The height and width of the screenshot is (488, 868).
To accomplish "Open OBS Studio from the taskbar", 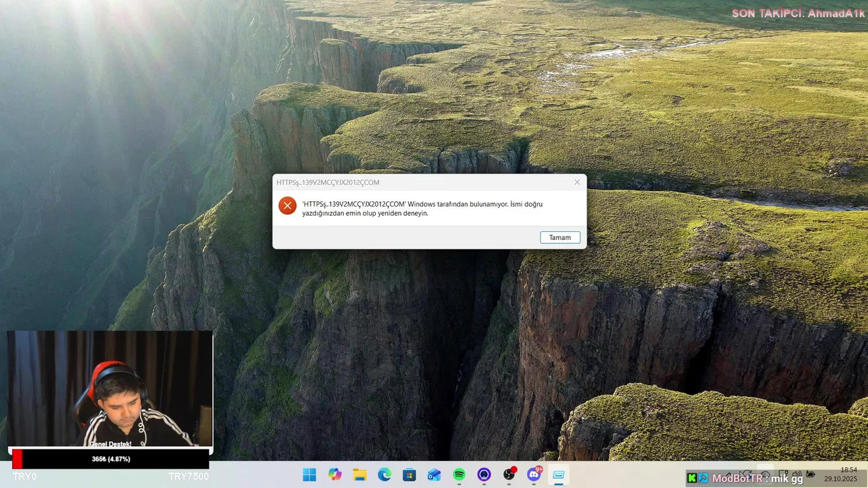I will pos(509,475).
